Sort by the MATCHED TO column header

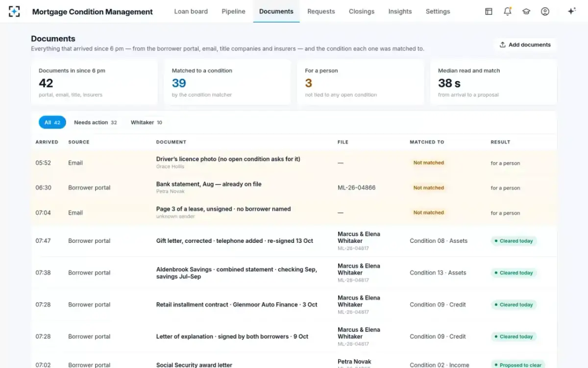[427, 142]
